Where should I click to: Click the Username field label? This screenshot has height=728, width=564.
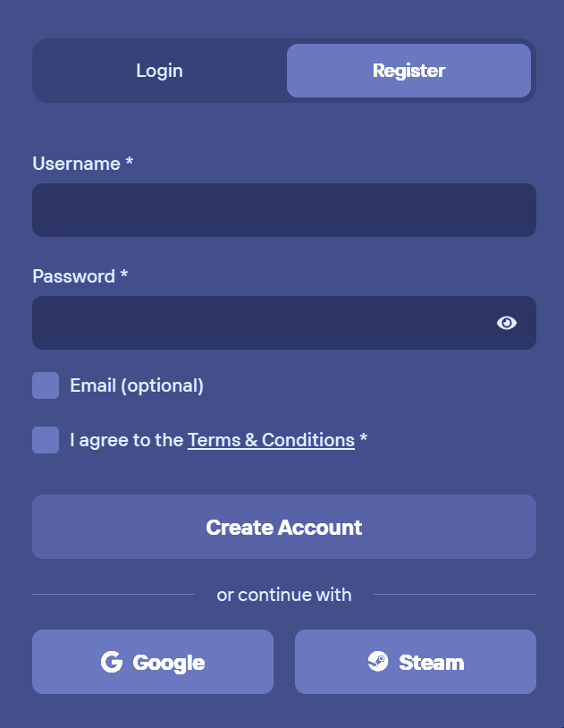click(76, 165)
